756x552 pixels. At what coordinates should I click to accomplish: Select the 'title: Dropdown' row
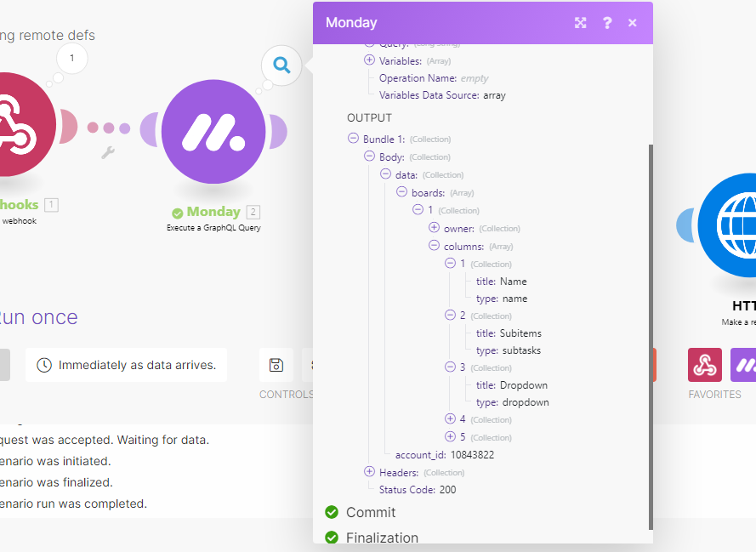[x=512, y=385]
